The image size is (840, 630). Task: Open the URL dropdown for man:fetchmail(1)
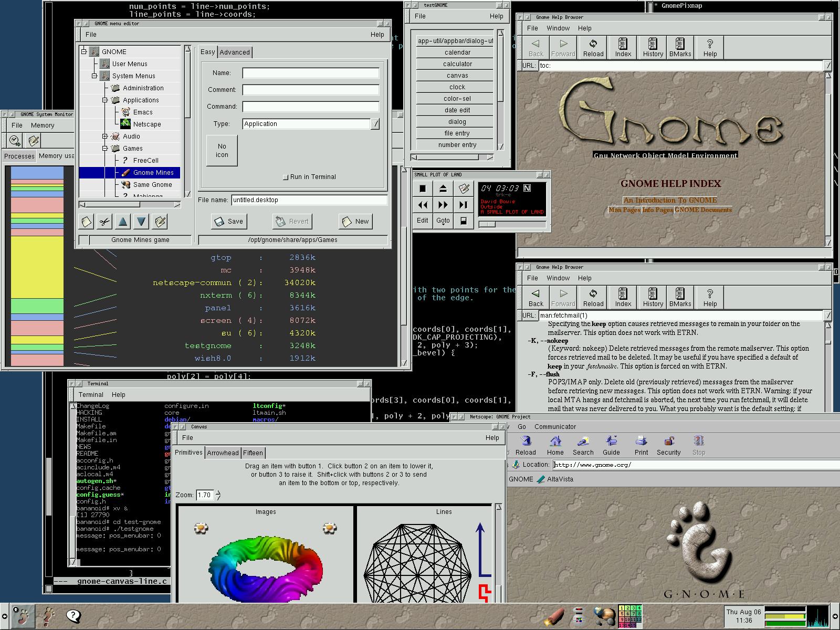[828, 316]
